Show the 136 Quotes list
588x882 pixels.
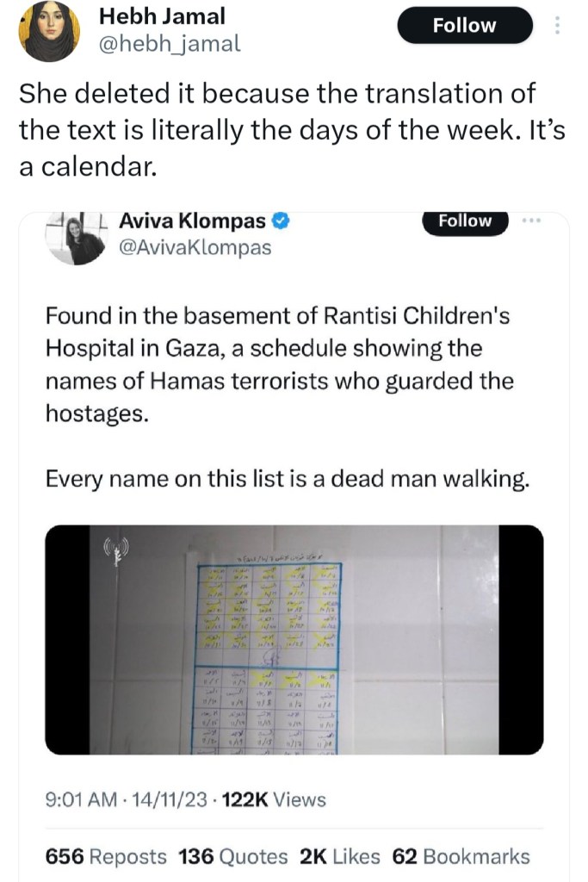click(x=233, y=856)
